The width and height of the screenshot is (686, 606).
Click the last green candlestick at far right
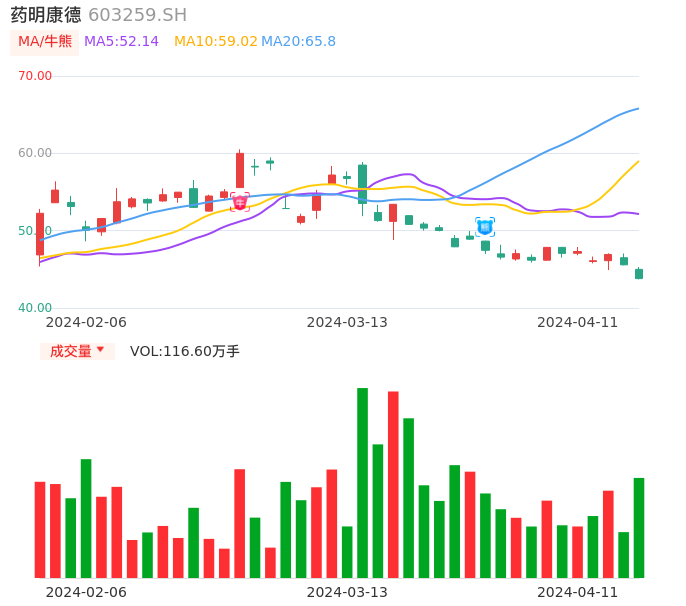(x=639, y=274)
